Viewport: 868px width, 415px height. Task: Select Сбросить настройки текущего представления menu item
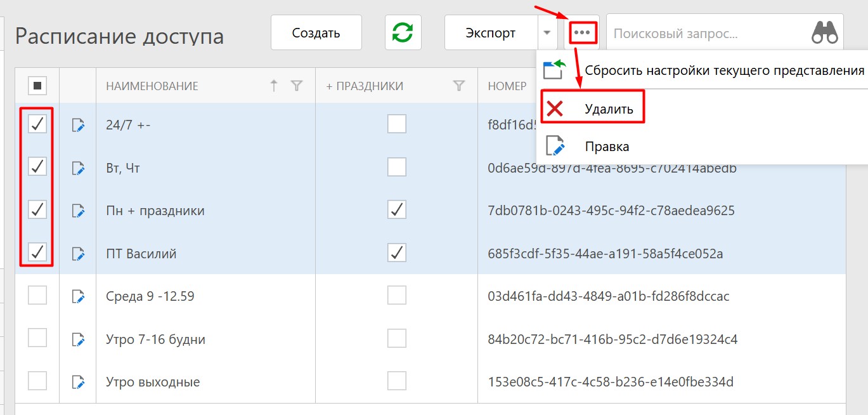tap(702, 70)
